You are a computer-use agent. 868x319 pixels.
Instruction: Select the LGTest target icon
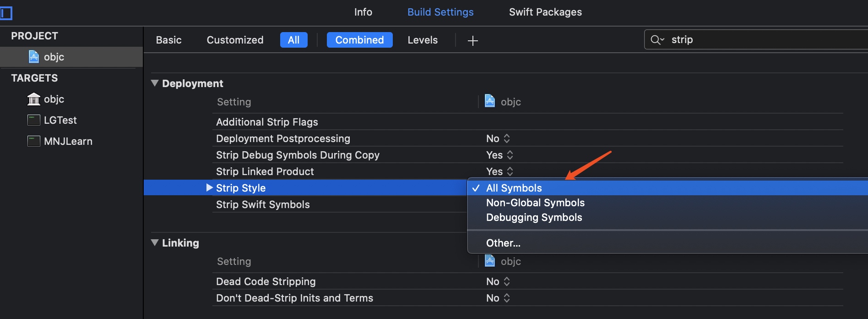pos(34,120)
